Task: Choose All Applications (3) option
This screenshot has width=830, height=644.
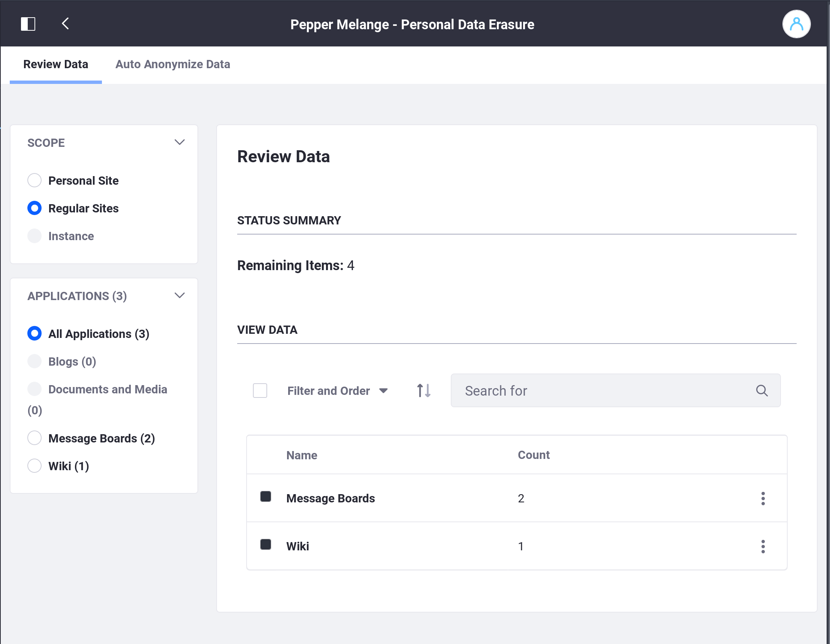Action: pos(34,333)
